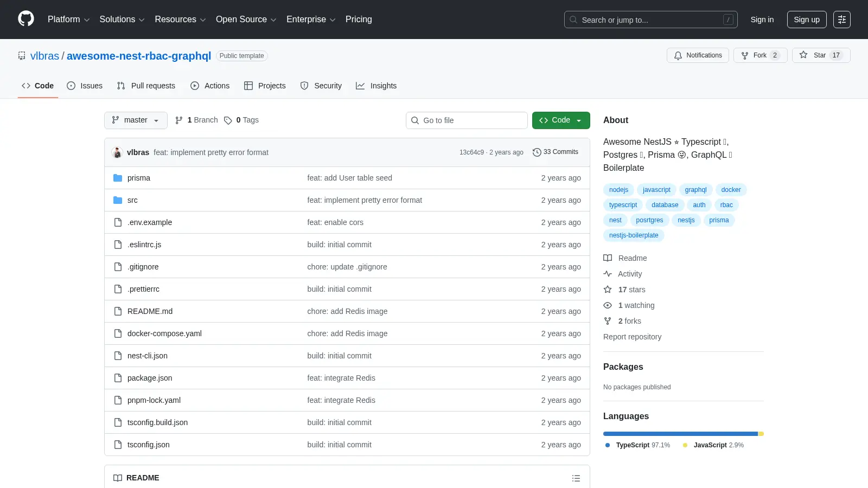Open the Report repository link

[632, 337]
